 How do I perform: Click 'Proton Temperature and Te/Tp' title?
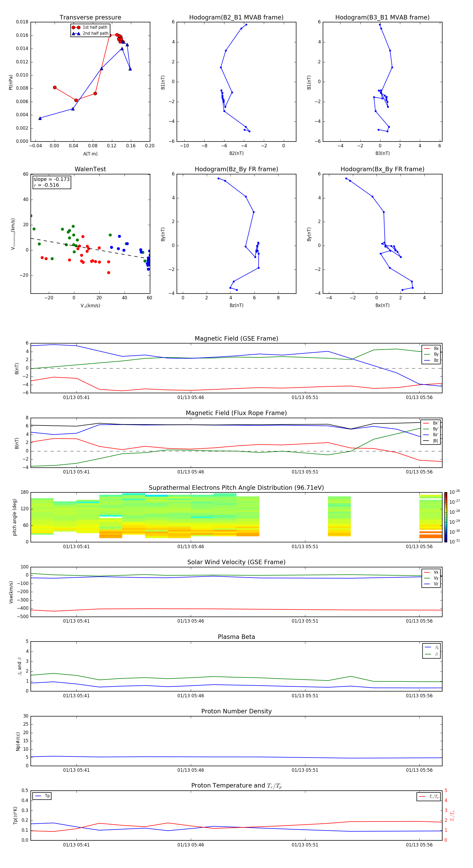pos(236,786)
